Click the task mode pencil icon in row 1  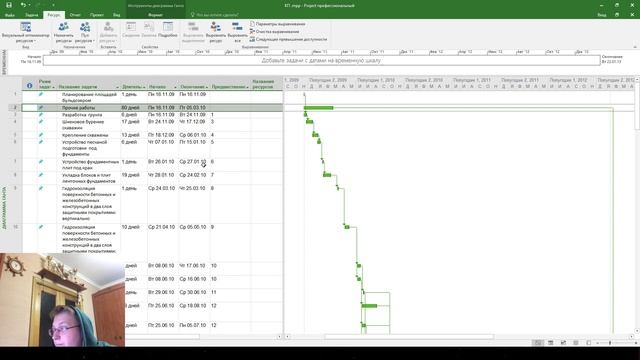[x=41, y=94]
